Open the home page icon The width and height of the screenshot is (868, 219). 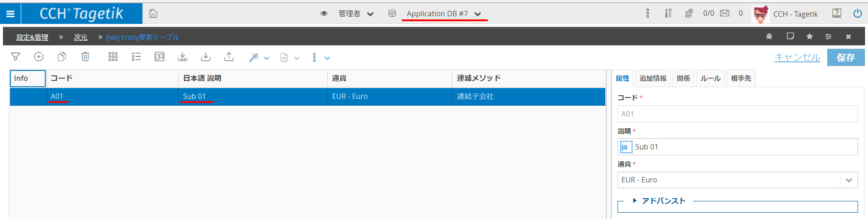click(153, 14)
